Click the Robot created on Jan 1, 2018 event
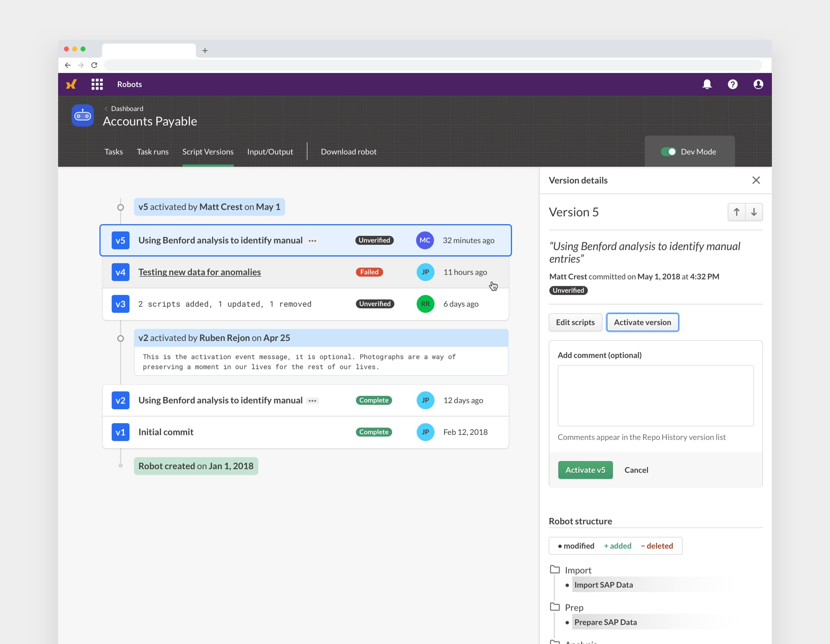The width and height of the screenshot is (830, 644). (196, 466)
